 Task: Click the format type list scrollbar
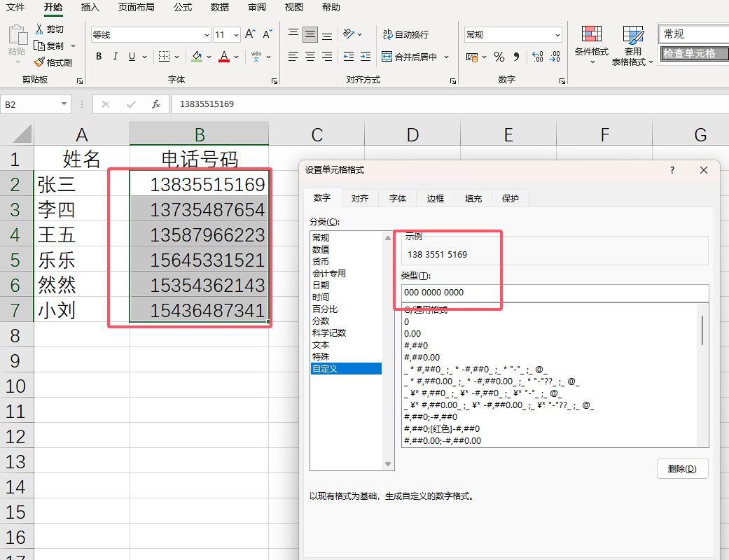pos(702,330)
